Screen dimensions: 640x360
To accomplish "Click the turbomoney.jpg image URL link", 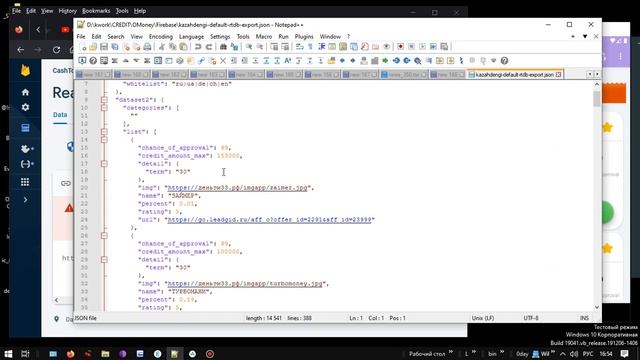I will [245, 284].
